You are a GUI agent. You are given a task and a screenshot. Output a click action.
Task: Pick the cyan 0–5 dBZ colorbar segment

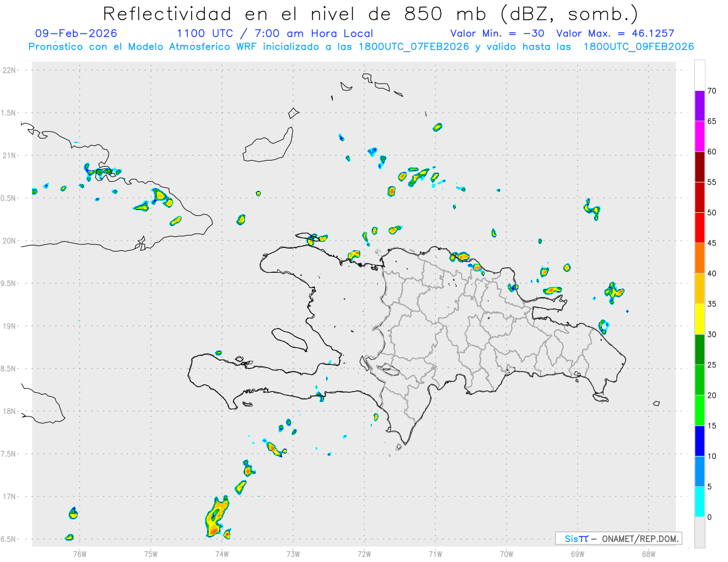[x=699, y=502]
